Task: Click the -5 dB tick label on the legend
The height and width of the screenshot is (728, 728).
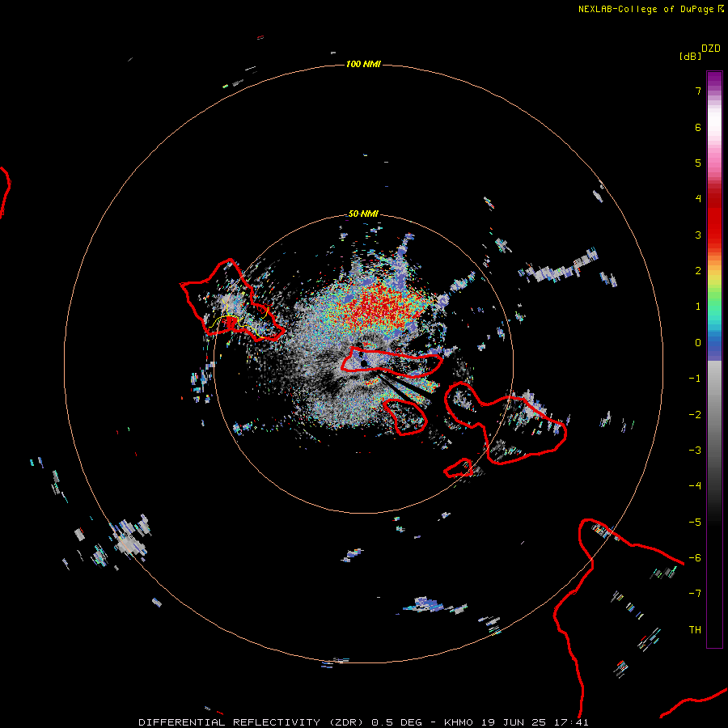Action: tap(695, 523)
